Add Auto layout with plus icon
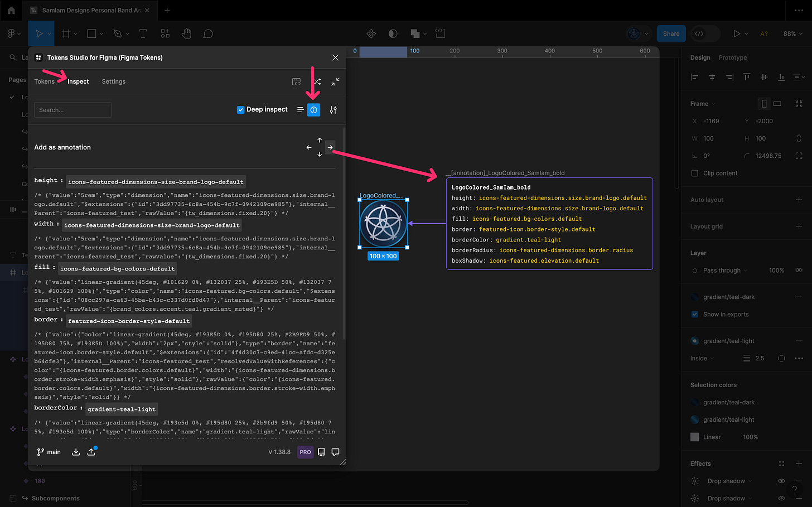812x507 pixels. 799,200
